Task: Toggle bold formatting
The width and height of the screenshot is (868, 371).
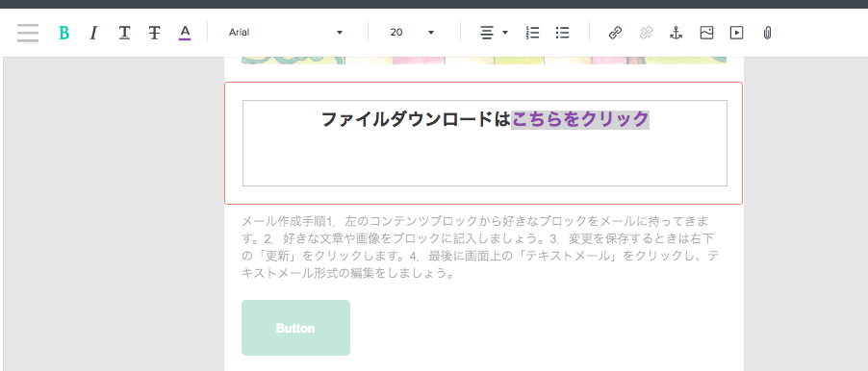Action: click(64, 34)
